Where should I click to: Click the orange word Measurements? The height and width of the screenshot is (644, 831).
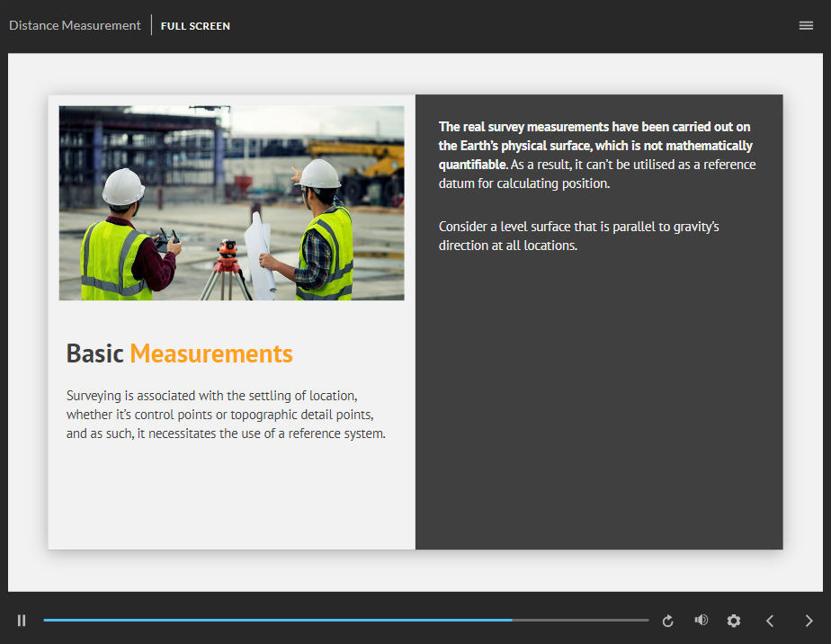[211, 353]
